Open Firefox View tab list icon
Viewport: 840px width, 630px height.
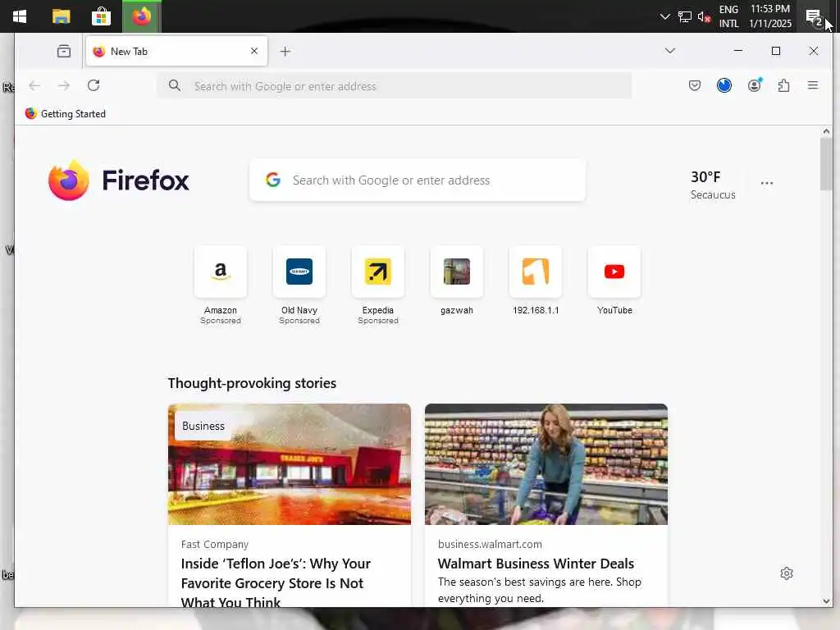pyautogui.click(x=64, y=51)
